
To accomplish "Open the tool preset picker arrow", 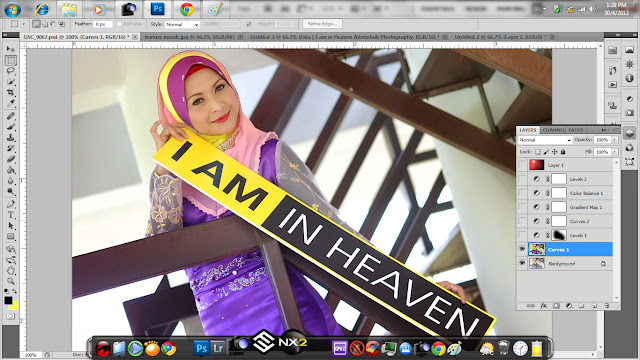I will pyautogui.click(x=23, y=24).
